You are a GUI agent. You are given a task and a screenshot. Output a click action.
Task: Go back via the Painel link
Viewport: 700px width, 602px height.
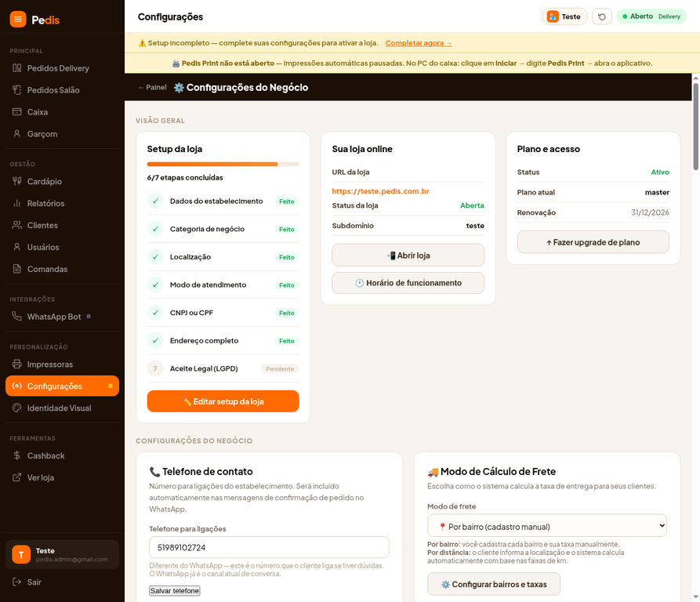(x=152, y=88)
